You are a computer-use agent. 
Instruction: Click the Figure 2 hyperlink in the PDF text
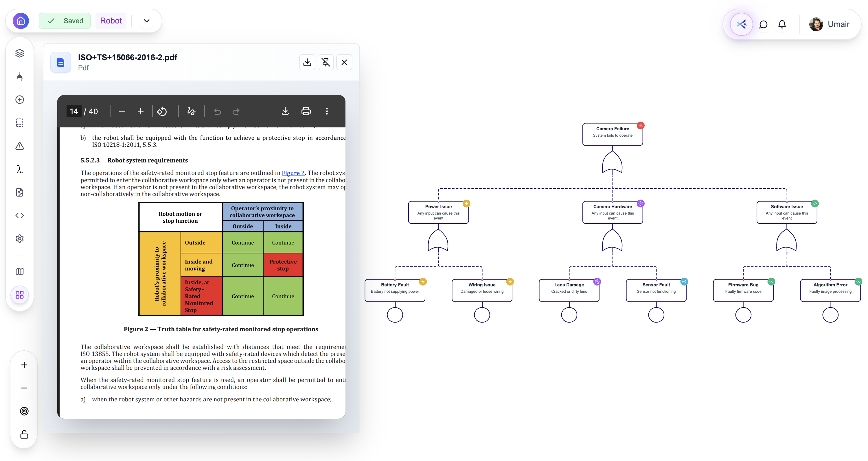pos(293,173)
